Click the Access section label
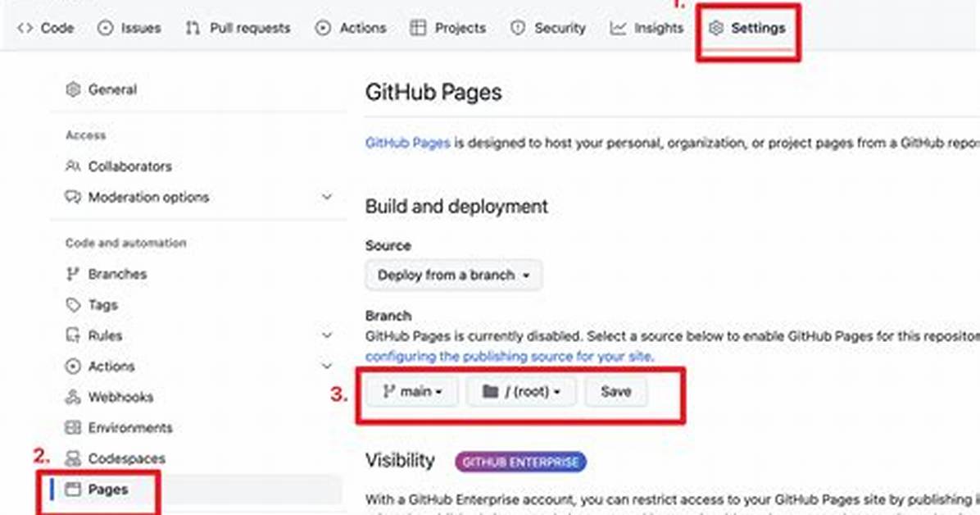Screen dimensions: 980x515 [85, 135]
